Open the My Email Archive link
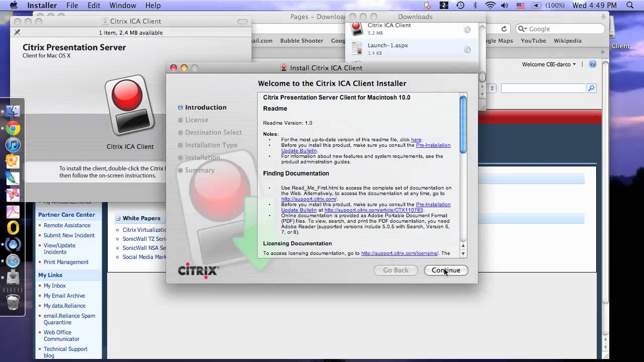 click(64, 296)
